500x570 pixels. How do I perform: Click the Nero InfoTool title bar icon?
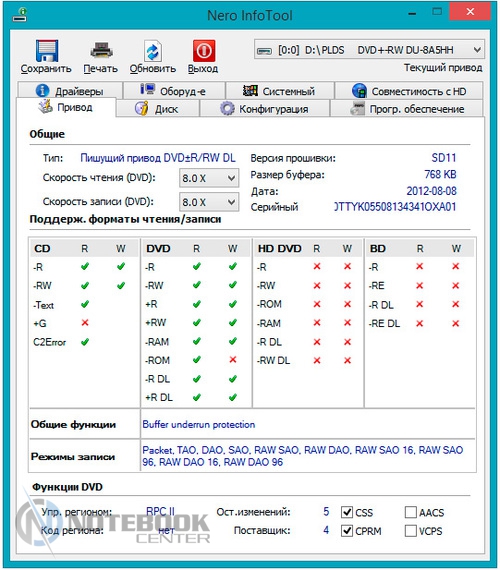20,15
